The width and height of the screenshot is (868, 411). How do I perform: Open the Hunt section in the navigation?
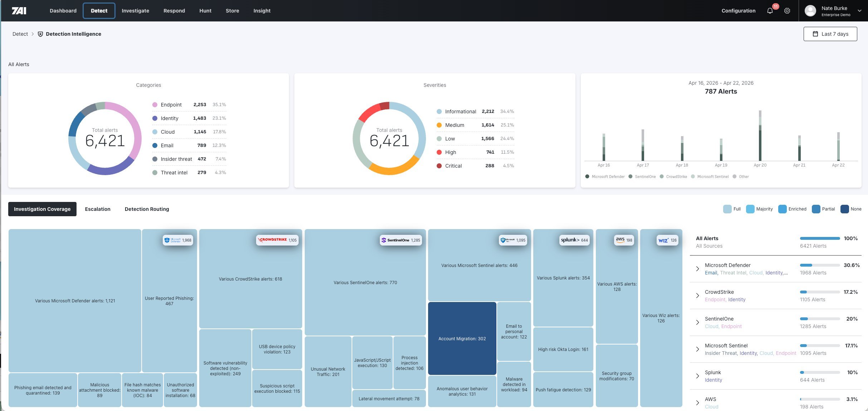[x=205, y=11]
